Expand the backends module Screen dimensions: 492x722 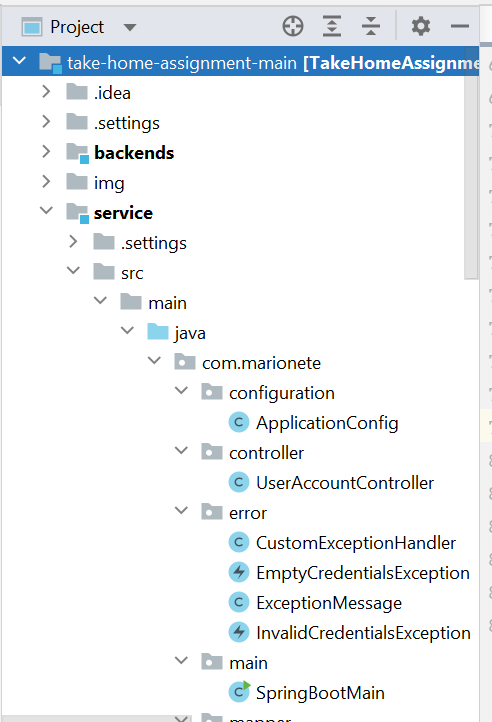[x=46, y=151]
